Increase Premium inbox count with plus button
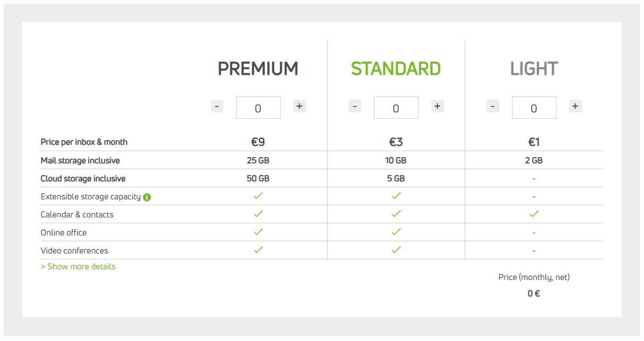This screenshot has height=341, width=644. pos(300,106)
